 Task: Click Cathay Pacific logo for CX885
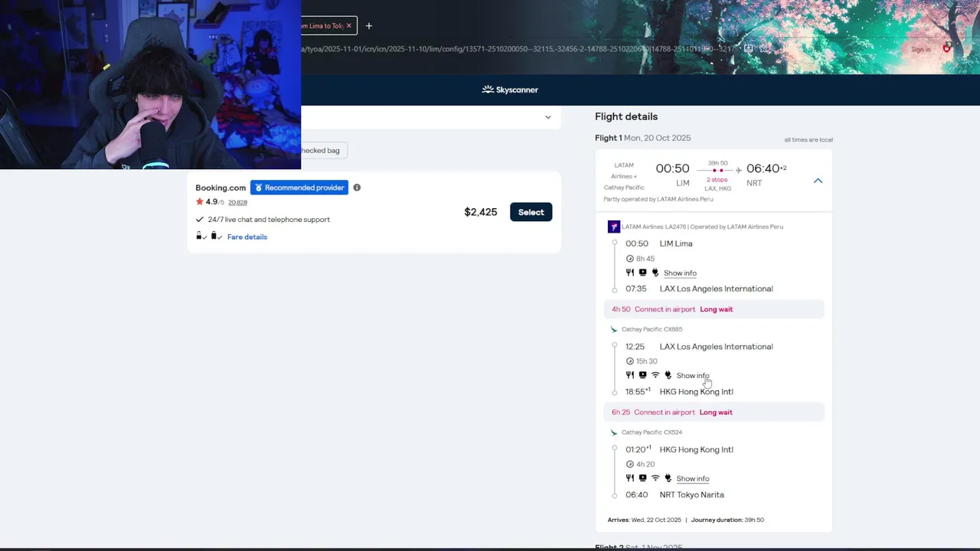coord(613,329)
